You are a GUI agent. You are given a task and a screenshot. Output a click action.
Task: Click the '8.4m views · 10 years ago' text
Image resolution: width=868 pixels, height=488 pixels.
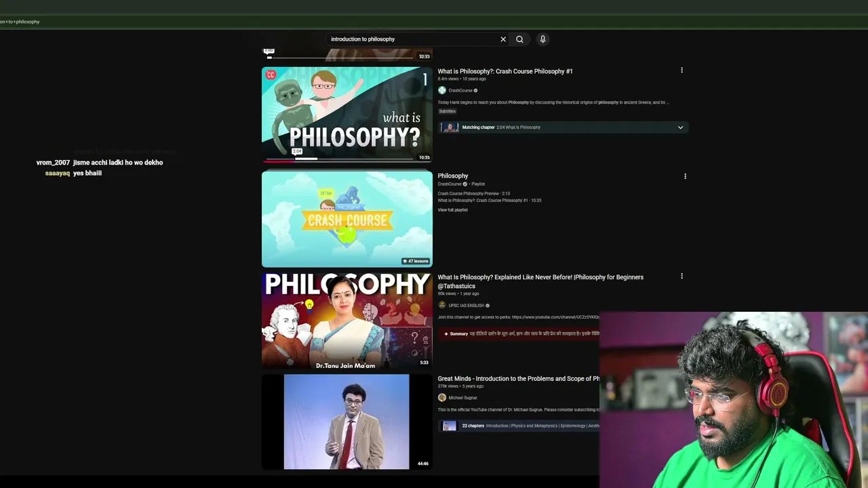(x=462, y=79)
